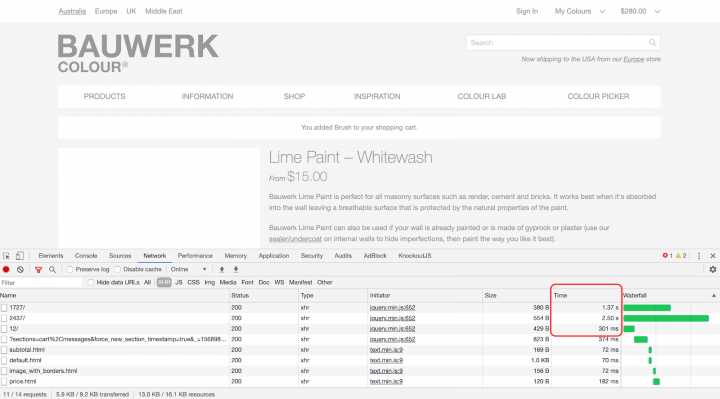Viewport: 720px width, 399px height.
Task: Open the Memory tab
Action: coord(236,256)
